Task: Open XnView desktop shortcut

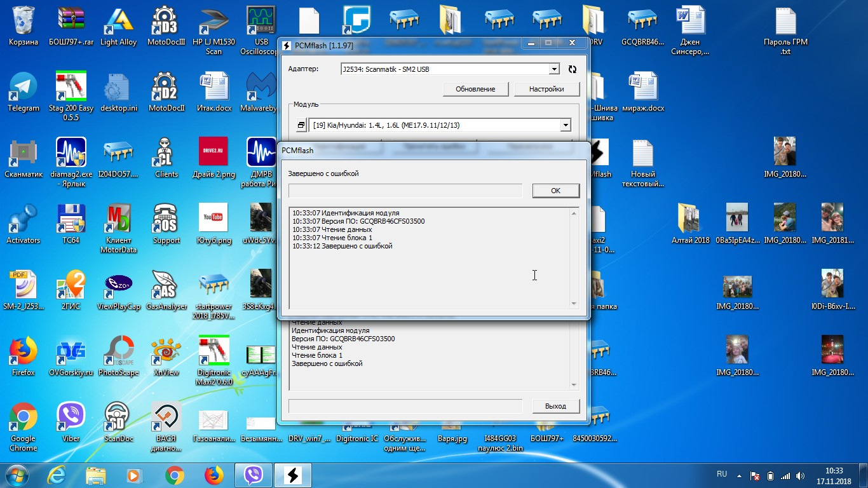Action: [x=166, y=357]
